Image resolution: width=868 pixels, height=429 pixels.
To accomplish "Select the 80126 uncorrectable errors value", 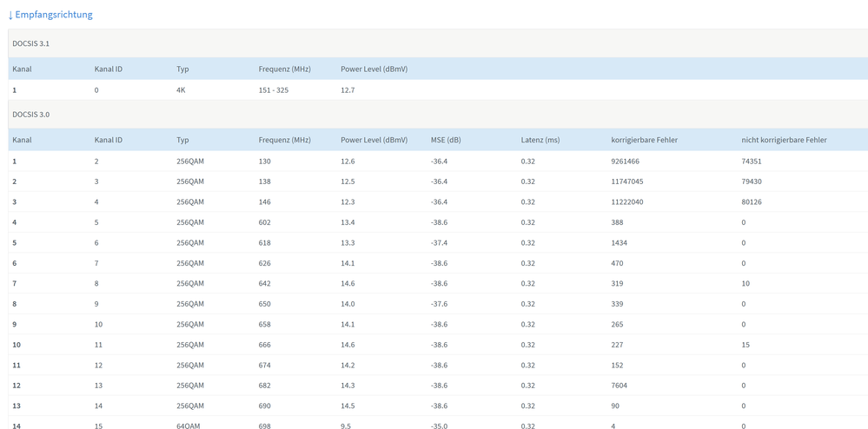I will pyautogui.click(x=752, y=202).
